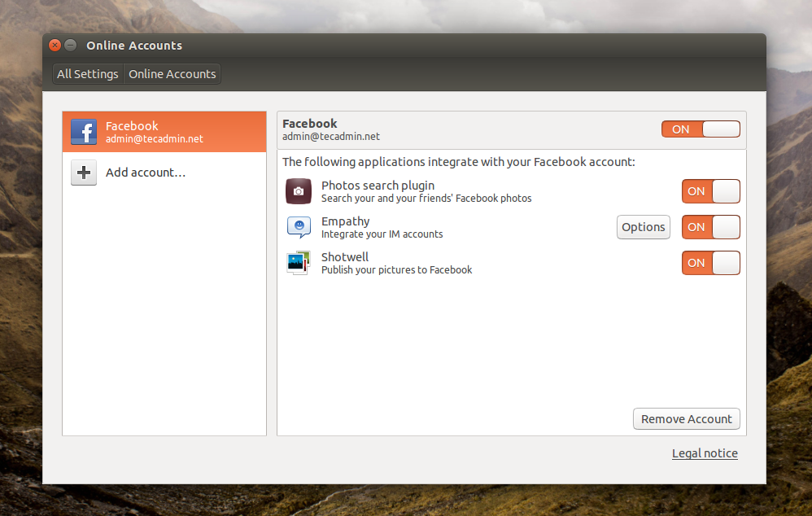Click 'The following applications integrate' sentence

coord(458,162)
